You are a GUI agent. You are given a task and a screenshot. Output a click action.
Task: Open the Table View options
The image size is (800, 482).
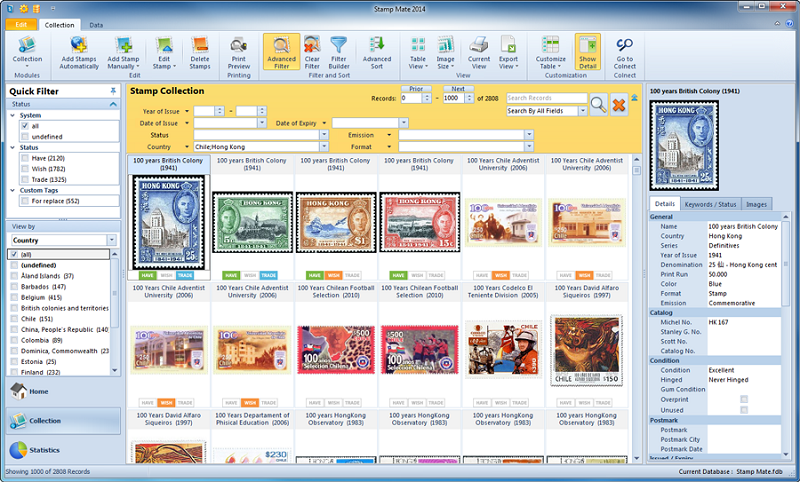click(418, 52)
